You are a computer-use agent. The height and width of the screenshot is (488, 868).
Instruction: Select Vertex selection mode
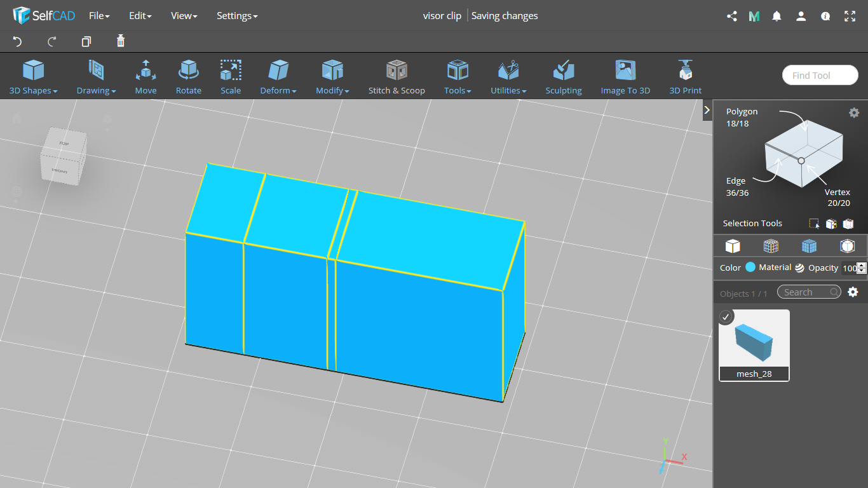(837, 198)
